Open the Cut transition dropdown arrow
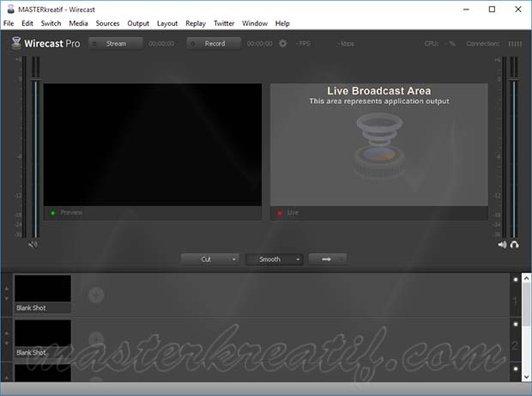Screen dimensions: 532x396 click(x=233, y=259)
